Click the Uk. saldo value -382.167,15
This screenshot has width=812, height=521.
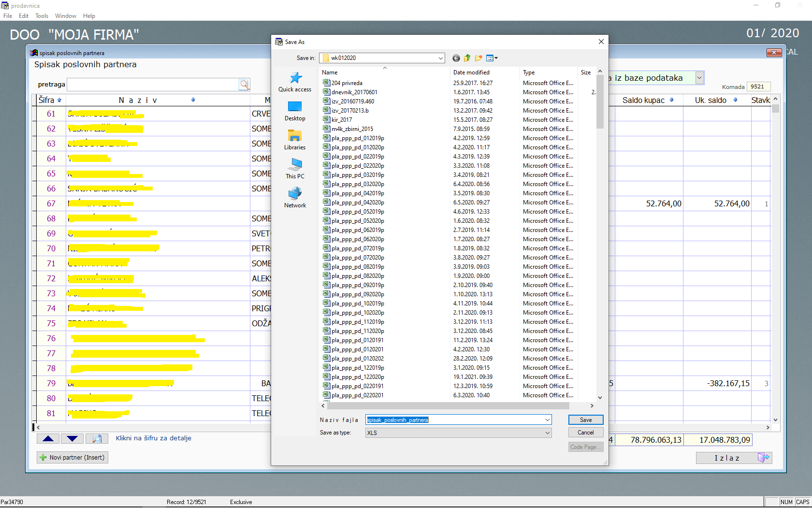[x=728, y=384]
